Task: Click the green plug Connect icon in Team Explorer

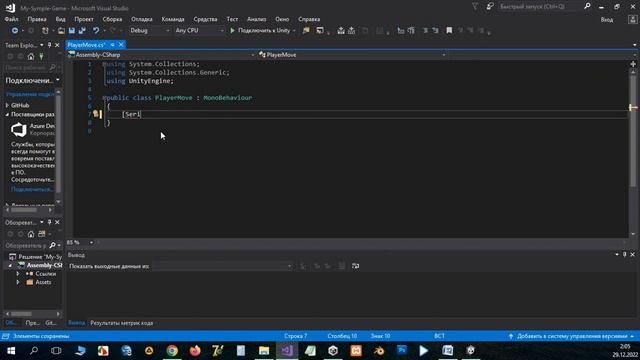Action: (41, 56)
